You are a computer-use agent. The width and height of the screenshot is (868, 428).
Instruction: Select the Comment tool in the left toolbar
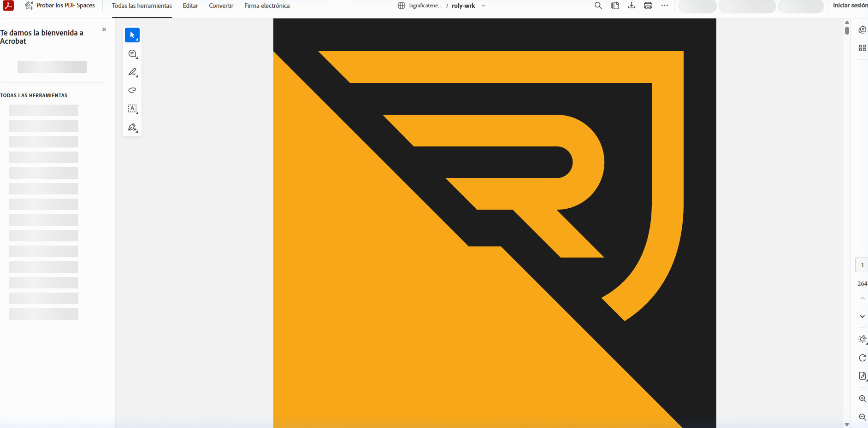coord(132,53)
